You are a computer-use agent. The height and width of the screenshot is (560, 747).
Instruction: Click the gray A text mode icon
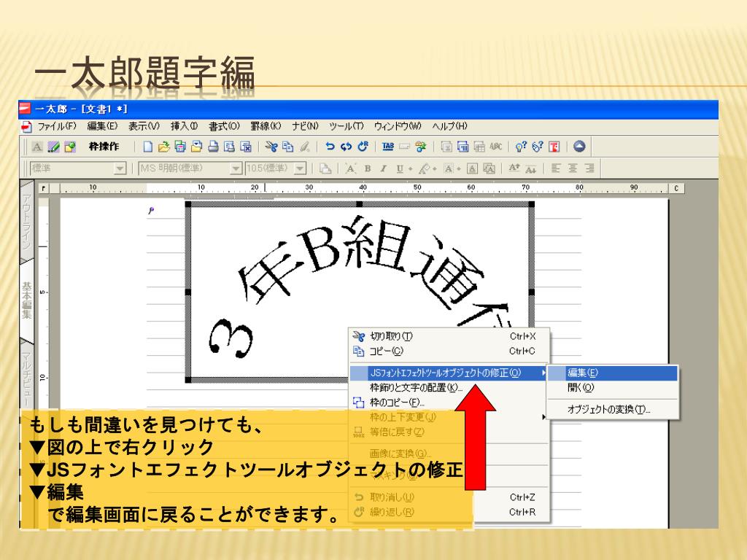tap(37, 147)
